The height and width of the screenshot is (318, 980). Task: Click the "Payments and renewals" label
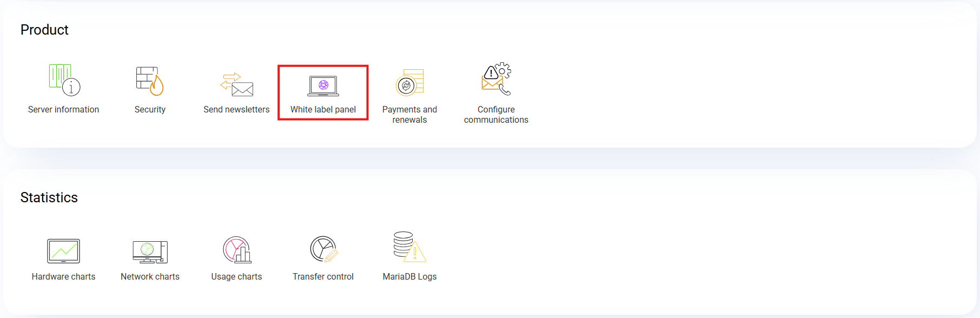[x=409, y=115]
